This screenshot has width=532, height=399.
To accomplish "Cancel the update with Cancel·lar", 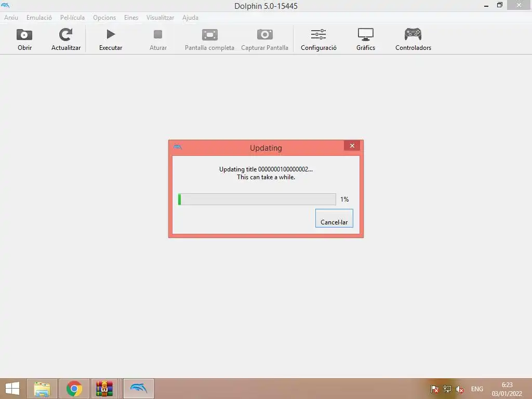I will click(334, 218).
